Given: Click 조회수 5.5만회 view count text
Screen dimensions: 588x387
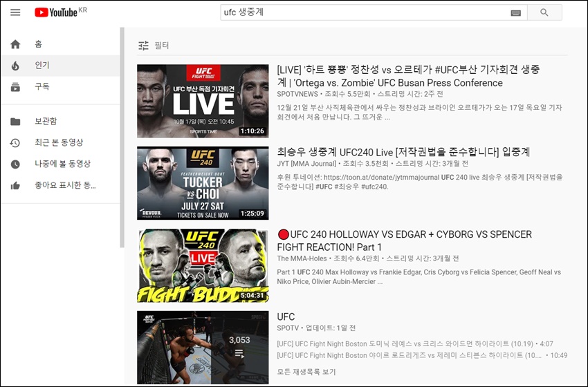Looking at the screenshot, I should pos(347,94).
